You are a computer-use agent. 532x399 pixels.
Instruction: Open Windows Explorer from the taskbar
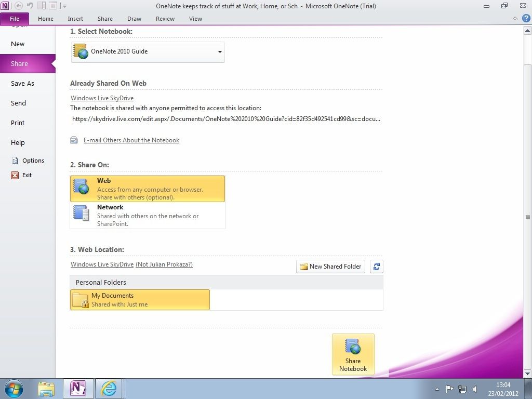46,389
